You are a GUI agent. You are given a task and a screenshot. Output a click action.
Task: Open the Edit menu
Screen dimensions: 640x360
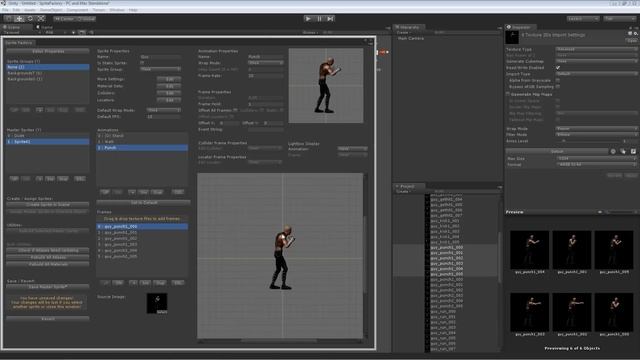[16, 10]
